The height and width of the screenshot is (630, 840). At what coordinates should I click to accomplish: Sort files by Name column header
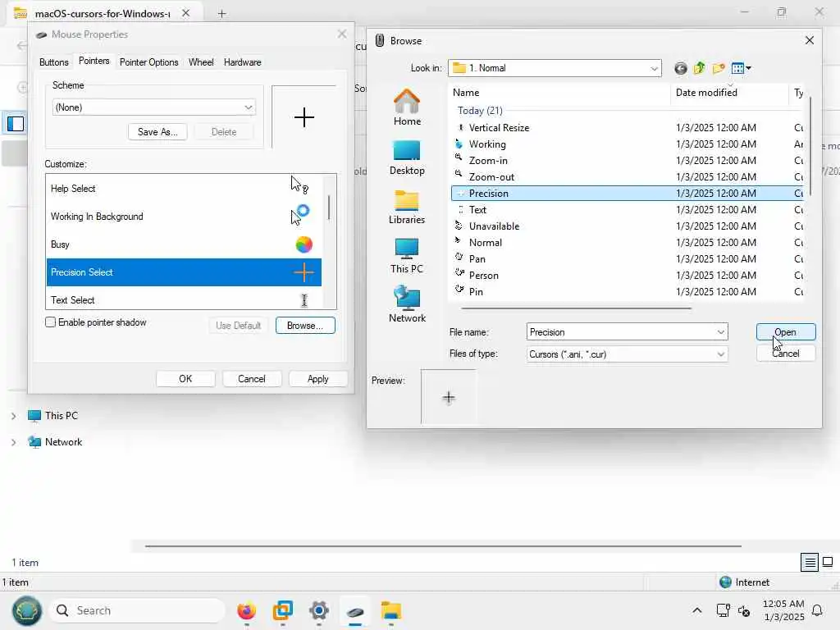466,93
